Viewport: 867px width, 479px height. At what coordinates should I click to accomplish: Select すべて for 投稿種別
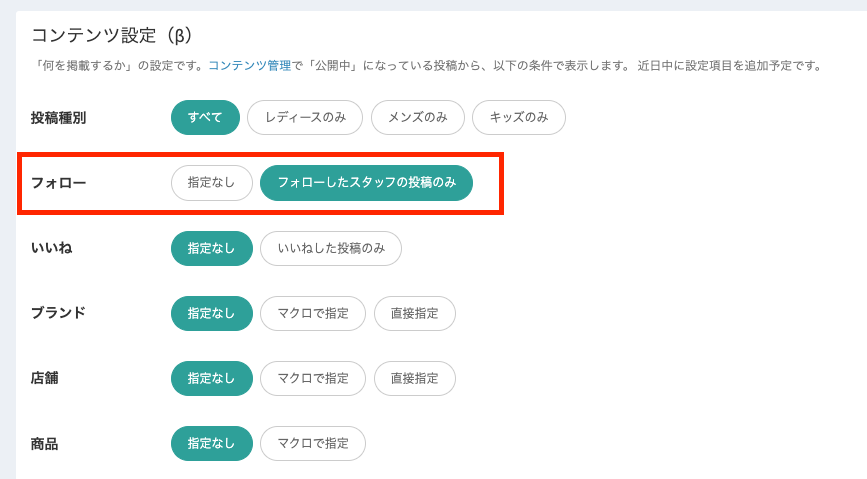(x=205, y=117)
